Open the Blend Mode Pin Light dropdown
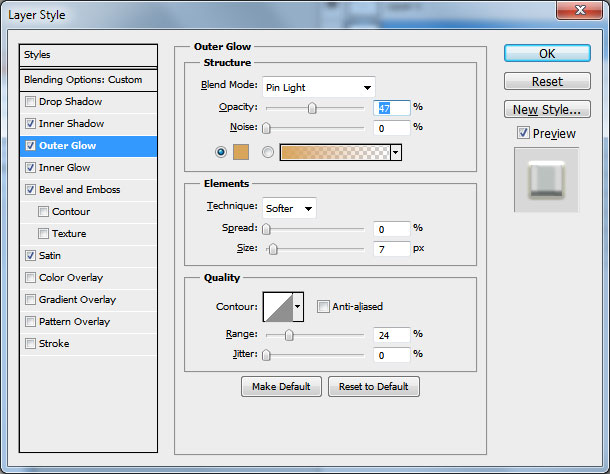Image resolution: width=610 pixels, height=474 pixels. (319, 87)
